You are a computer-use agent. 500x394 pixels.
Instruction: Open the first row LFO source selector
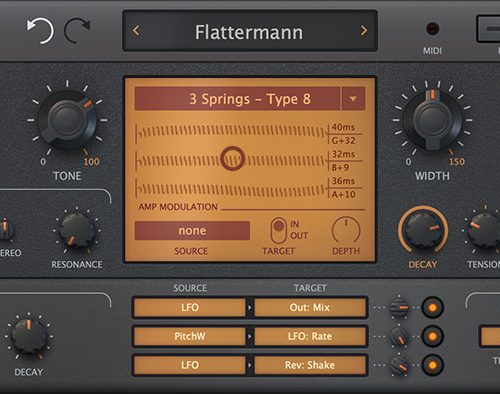(x=190, y=307)
